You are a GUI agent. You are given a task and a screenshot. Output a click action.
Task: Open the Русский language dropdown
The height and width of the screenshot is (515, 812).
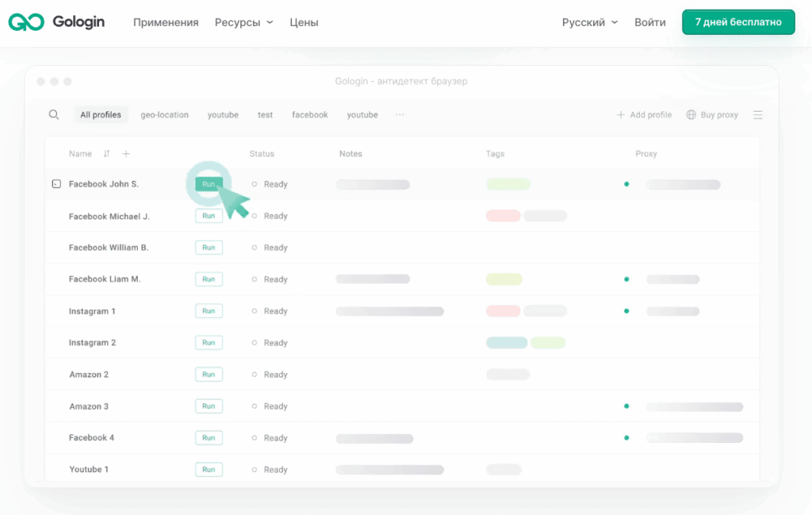point(590,22)
